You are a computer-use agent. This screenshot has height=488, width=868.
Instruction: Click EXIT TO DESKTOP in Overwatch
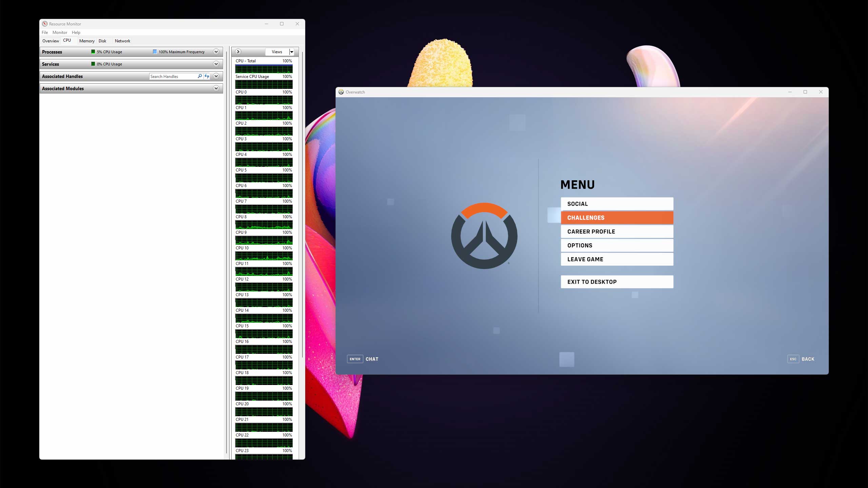click(617, 282)
